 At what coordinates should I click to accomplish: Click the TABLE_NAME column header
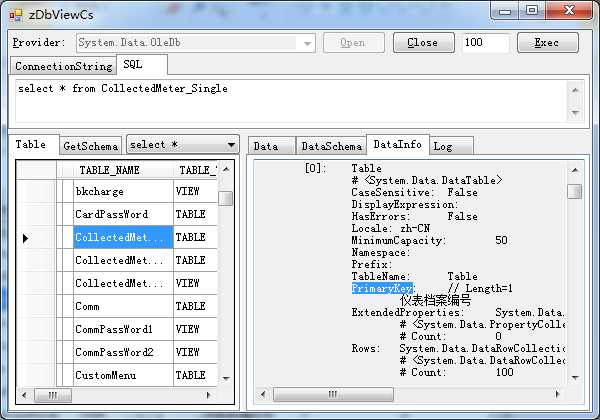123,170
